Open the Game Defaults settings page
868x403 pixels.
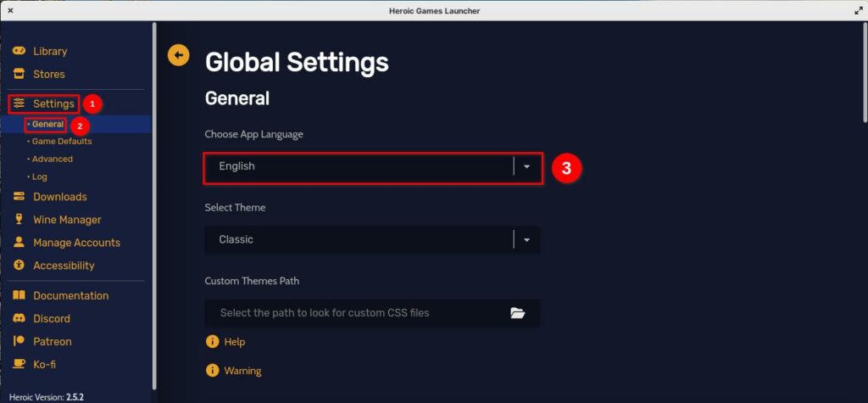[x=62, y=142]
